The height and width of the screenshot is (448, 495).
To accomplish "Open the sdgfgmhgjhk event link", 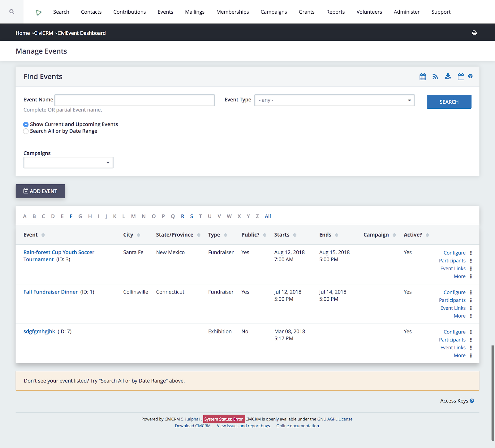I will coord(39,332).
